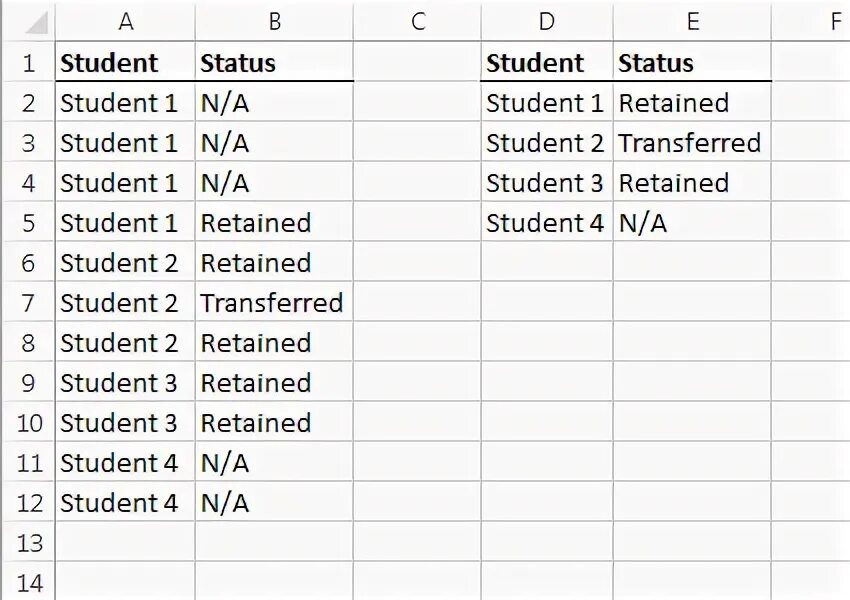Select cell D5 Student 4
Screen dimensions: 850x600
[x=546, y=223]
